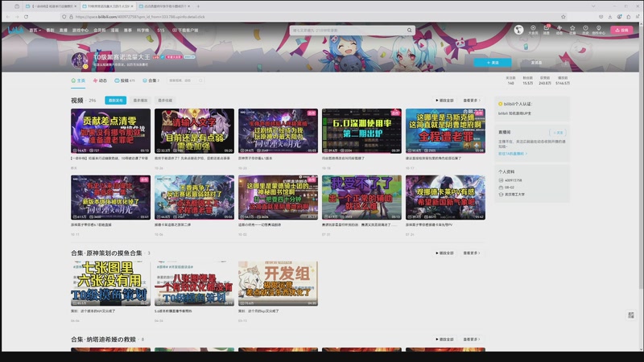Click the browser back arrow
The height and width of the screenshot is (362, 644).
[8, 17]
